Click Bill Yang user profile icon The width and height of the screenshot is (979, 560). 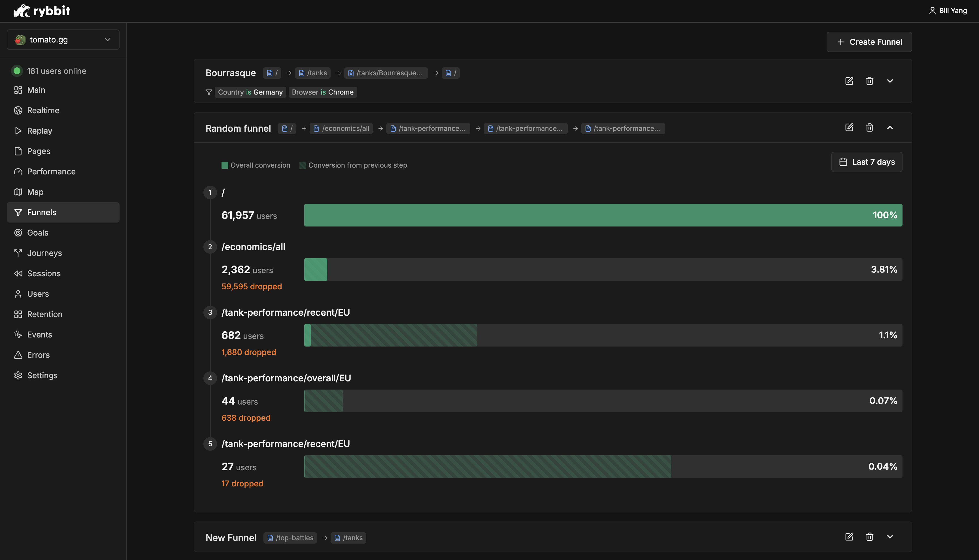tap(932, 11)
